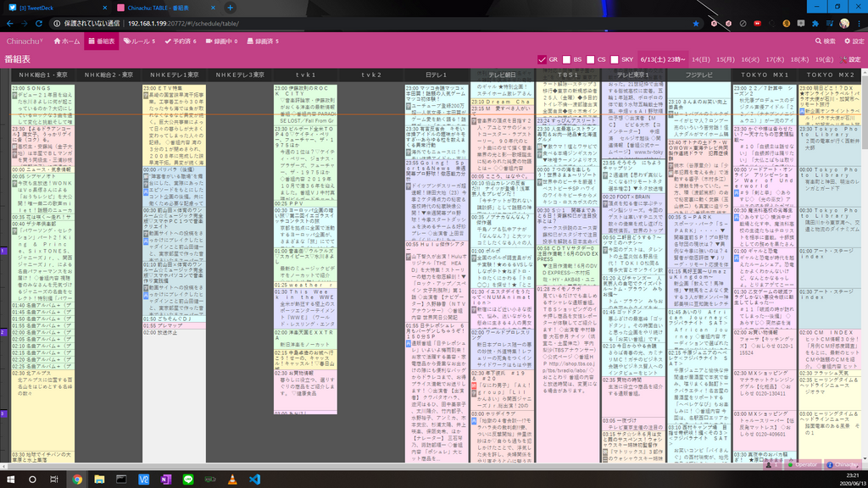Switch to the TweetDeck browser tab

55,8
